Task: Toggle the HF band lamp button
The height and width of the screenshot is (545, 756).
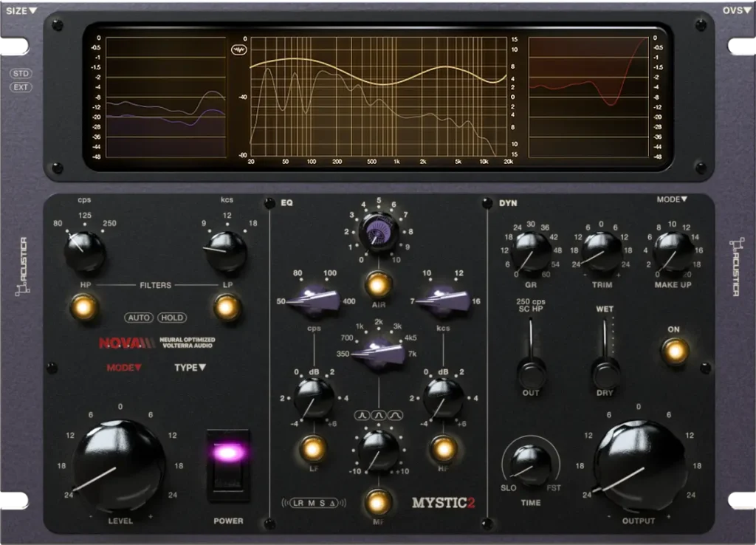Action: coord(443,448)
